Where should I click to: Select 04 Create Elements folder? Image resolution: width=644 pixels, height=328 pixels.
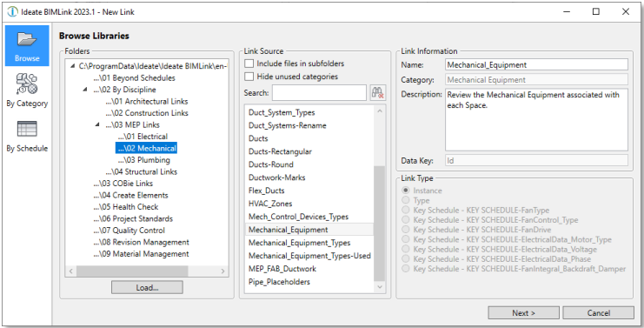point(130,195)
